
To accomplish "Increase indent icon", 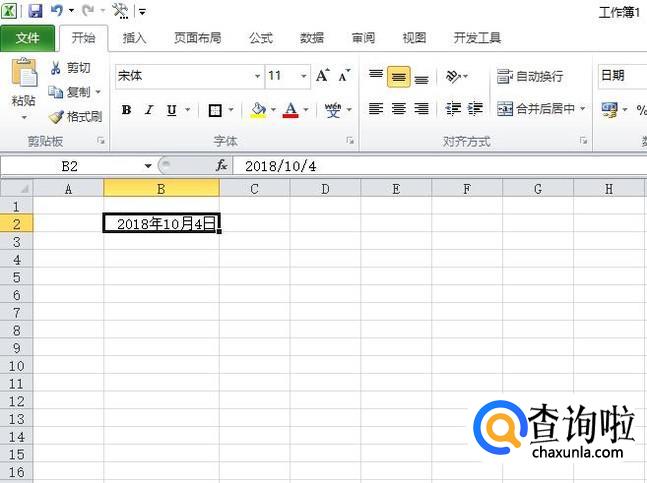I will coord(475,109).
